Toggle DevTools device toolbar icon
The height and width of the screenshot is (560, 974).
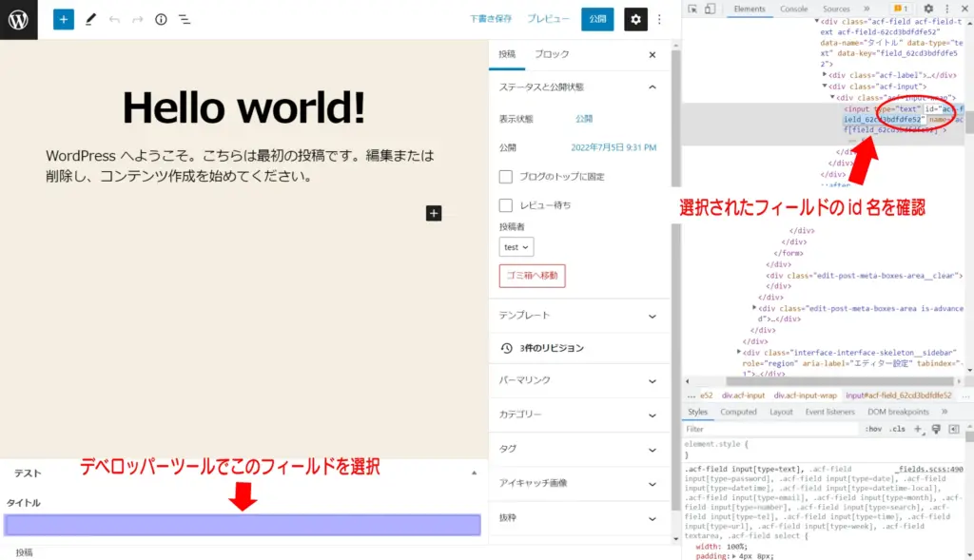coord(710,9)
